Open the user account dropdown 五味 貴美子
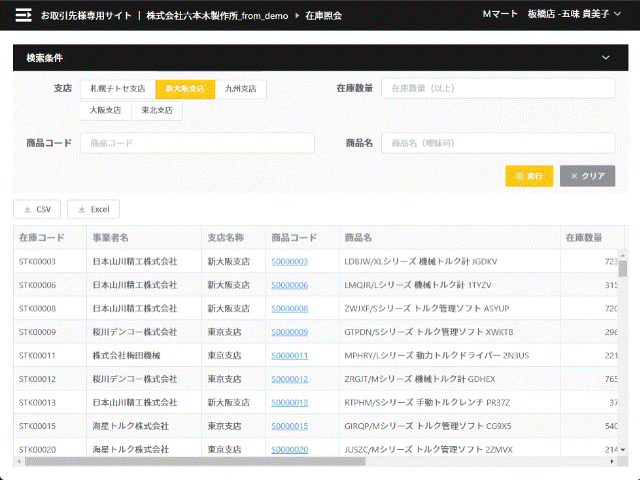This screenshot has height=480, width=640. pyautogui.click(x=574, y=14)
